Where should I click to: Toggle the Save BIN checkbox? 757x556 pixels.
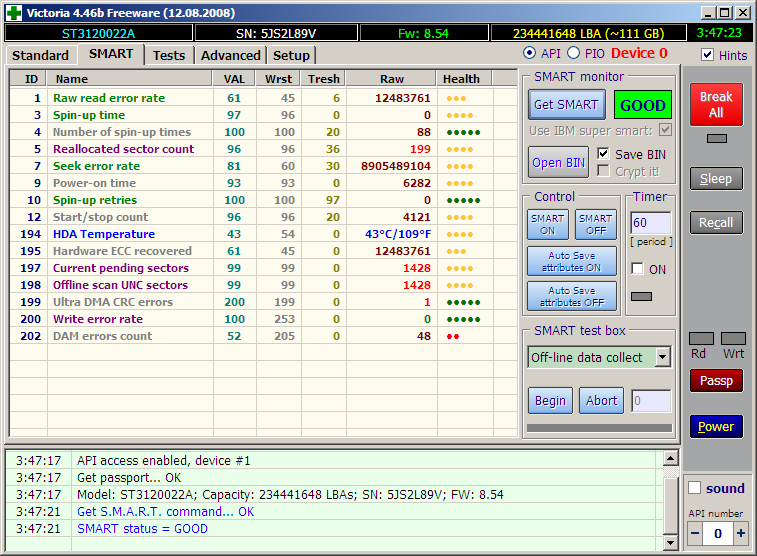coord(603,154)
